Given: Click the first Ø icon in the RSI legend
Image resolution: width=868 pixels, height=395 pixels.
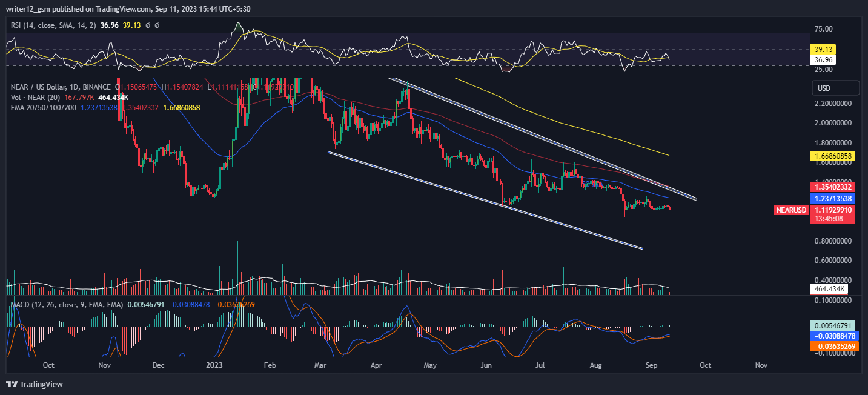Looking at the screenshot, I should coord(148,25).
